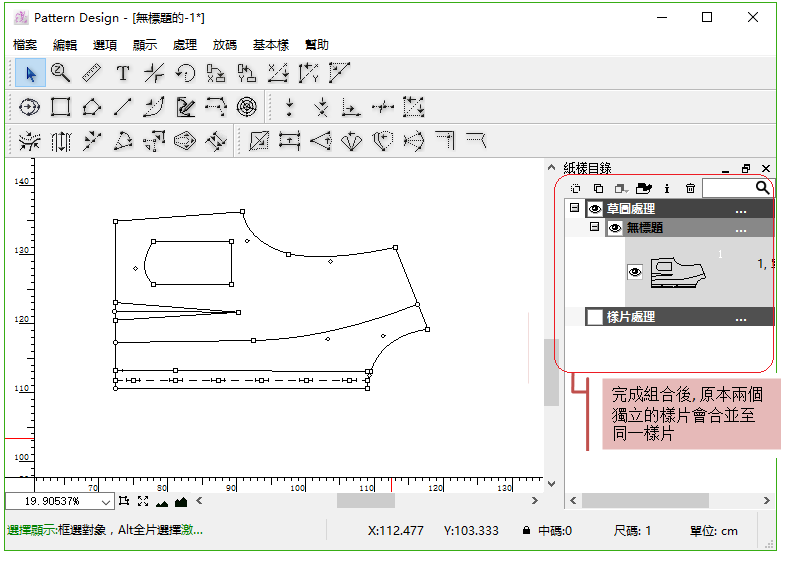This screenshot has height=562, width=785.
Task: Collapse the 無標題 tree node
Action: (x=594, y=227)
